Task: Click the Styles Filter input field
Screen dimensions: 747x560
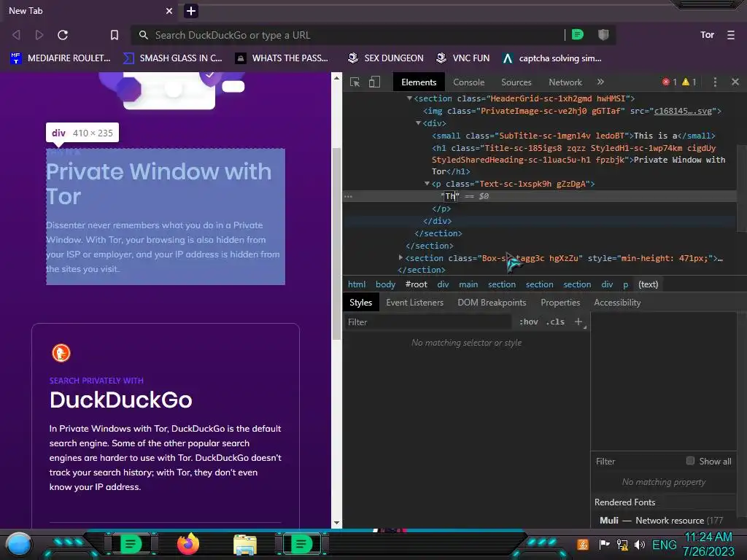Action: [429, 322]
